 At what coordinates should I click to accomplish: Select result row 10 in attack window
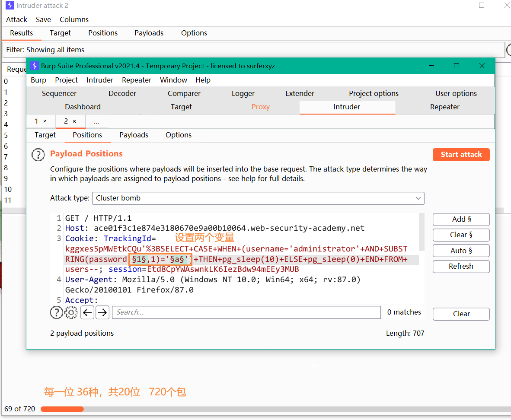point(14,190)
